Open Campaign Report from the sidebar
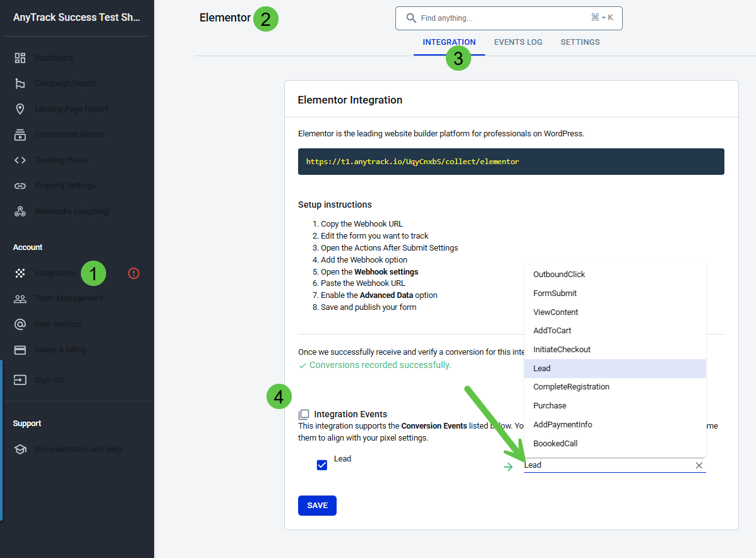The image size is (756, 558). [65, 83]
